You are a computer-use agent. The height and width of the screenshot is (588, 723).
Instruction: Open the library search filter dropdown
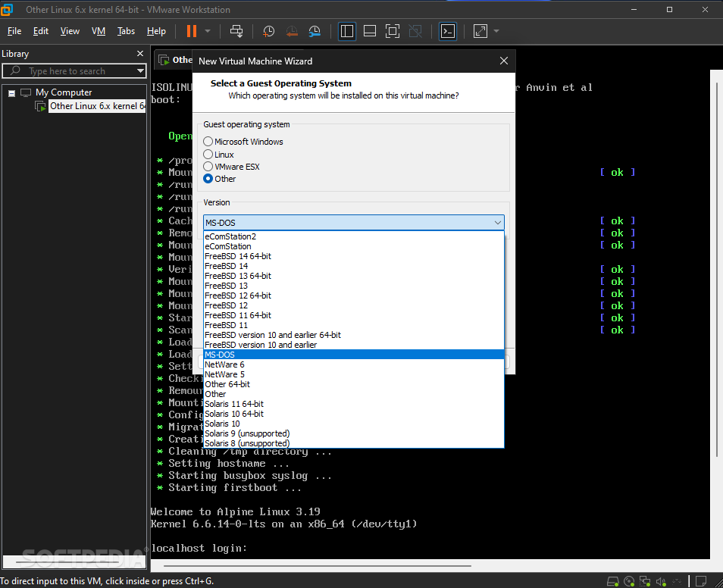point(140,71)
